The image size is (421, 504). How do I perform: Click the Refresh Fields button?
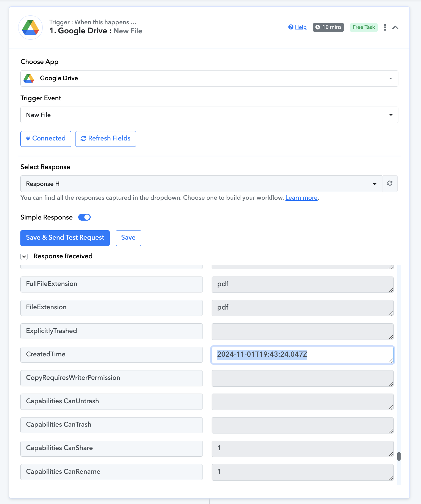pos(106,139)
